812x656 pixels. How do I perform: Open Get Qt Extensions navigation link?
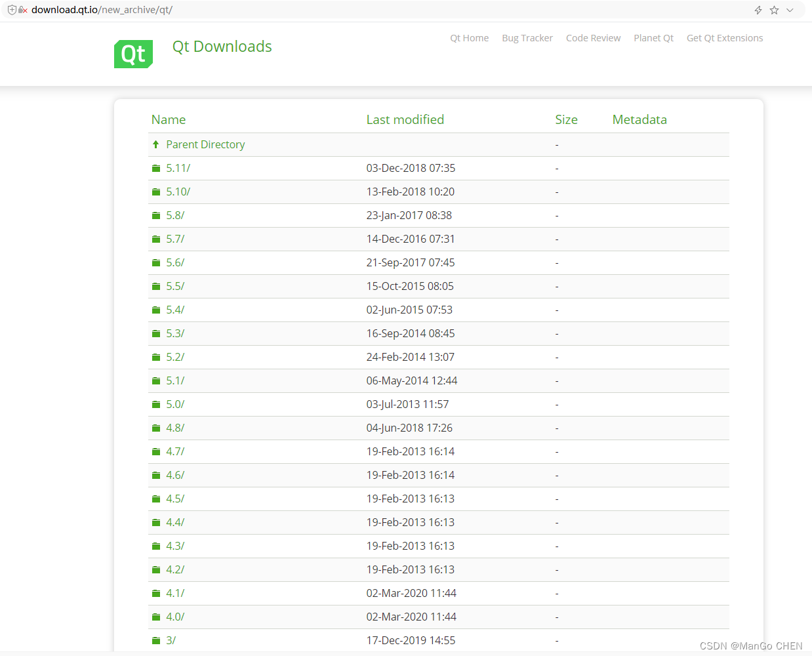[x=725, y=38]
